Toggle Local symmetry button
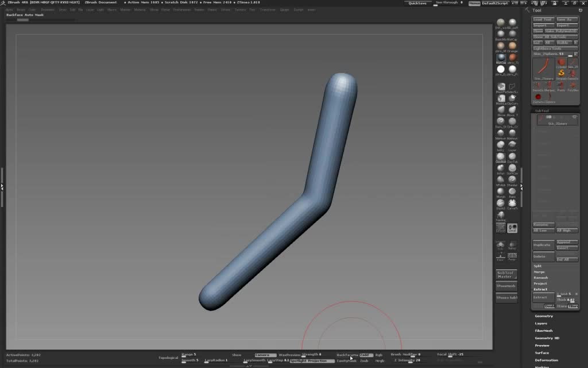Image resolution: width=588 pixels, height=368 pixels. (512, 228)
